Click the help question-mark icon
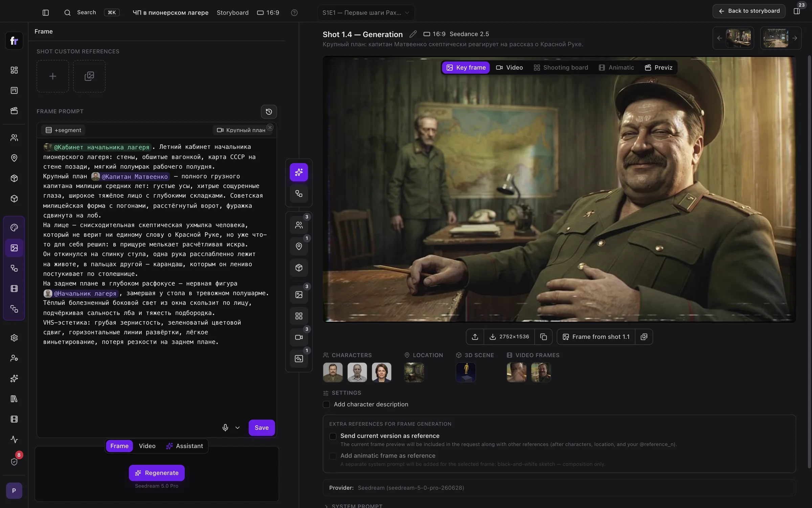Image resolution: width=812 pixels, height=508 pixels. point(294,13)
